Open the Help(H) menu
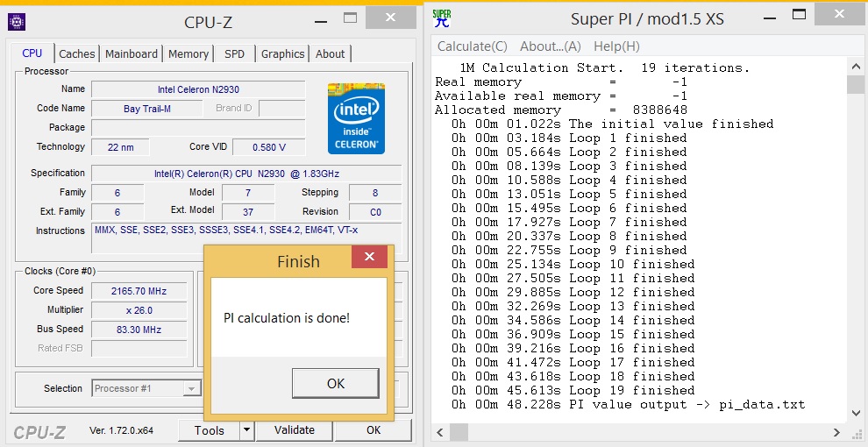Image resolution: width=868 pixels, height=447 pixels. 616,46
